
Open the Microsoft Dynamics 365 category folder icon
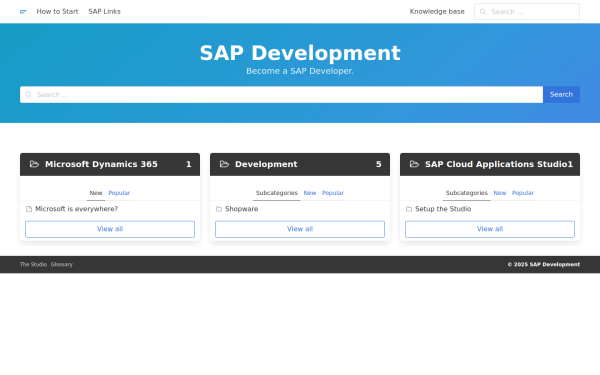pyautogui.click(x=34, y=164)
